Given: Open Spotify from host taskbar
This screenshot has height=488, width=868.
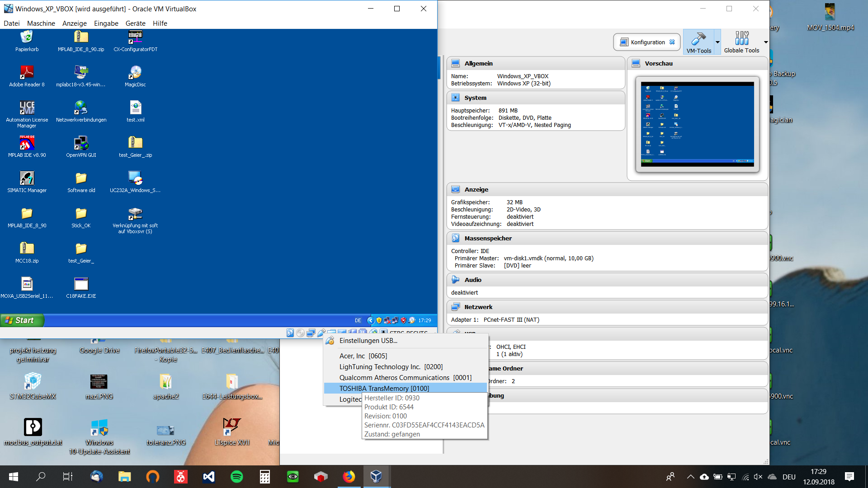Looking at the screenshot, I should [236, 477].
